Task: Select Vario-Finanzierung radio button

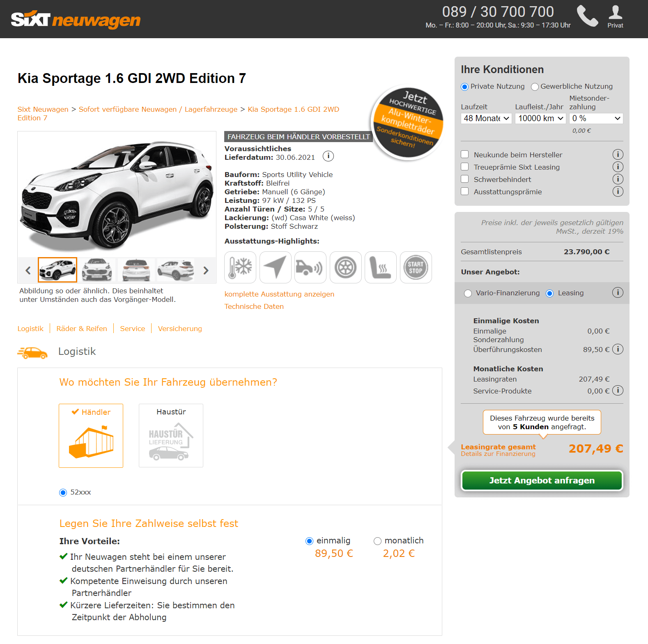Action: (468, 293)
